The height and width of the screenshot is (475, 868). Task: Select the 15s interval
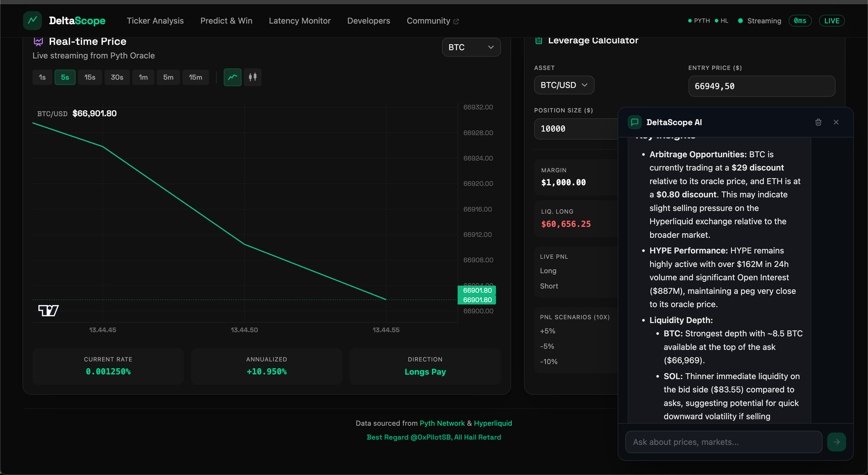(90, 77)
